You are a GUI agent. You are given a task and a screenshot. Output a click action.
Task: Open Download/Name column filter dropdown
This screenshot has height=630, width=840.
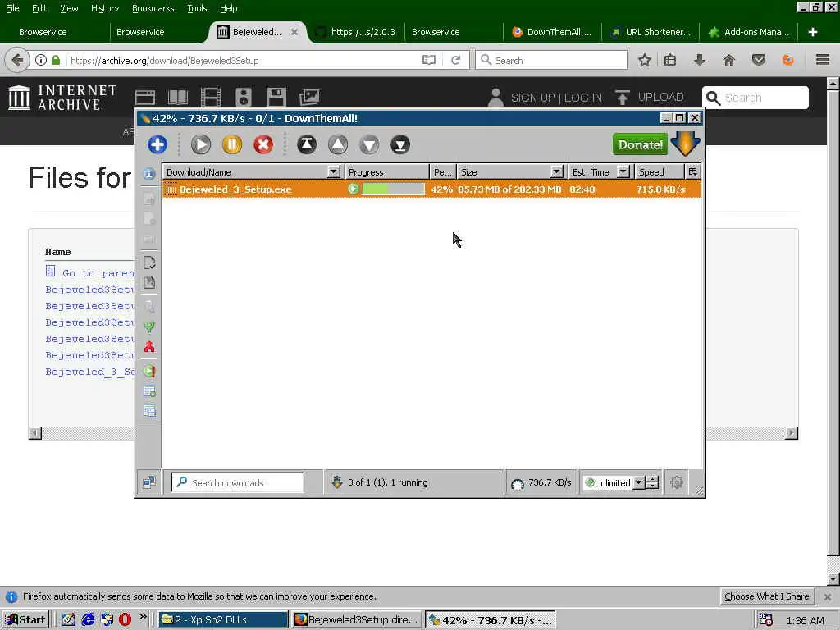[x=334, y=172]
